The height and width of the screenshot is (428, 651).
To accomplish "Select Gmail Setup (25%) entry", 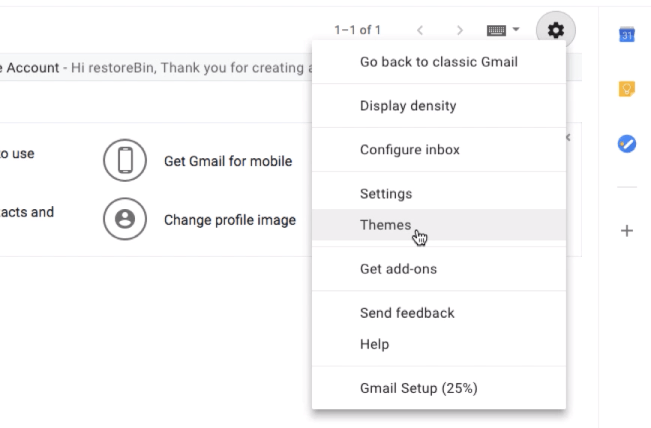I will point(439,388).
